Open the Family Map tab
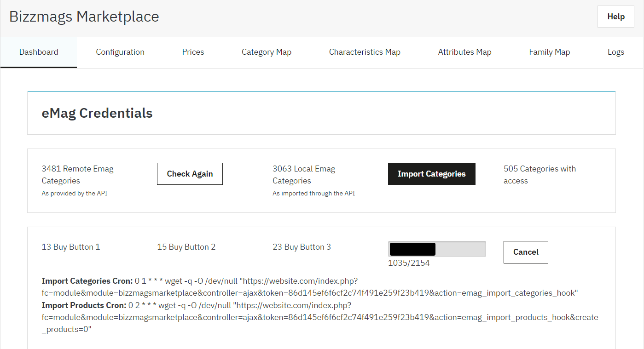This screenshot has height=349, width=644. (549, 52)
